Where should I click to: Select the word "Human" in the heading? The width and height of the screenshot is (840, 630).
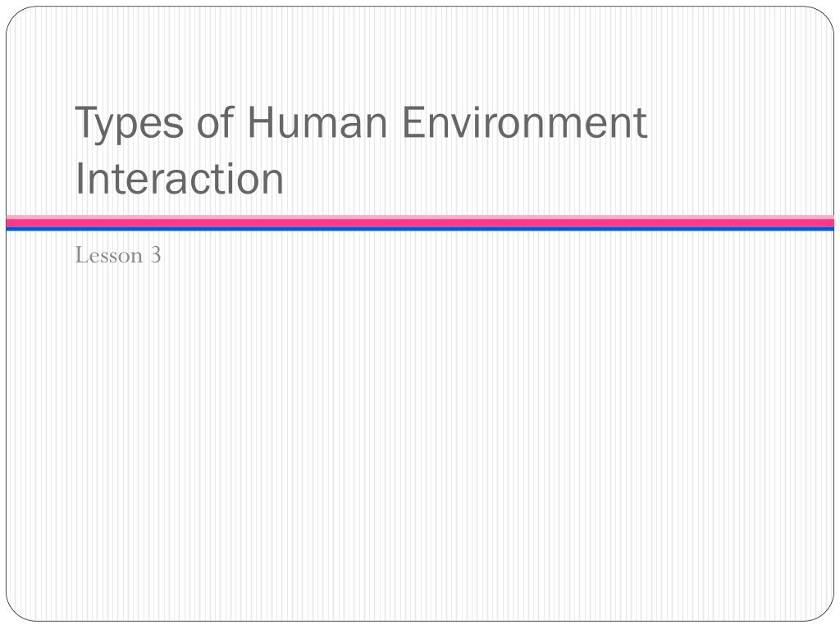tap(317, 122)
